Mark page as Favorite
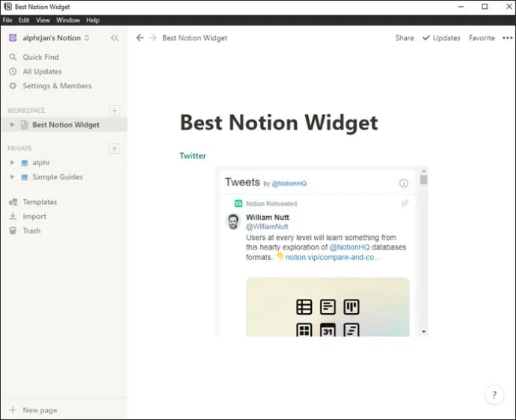The image size is (516, 420). point(482,38)
